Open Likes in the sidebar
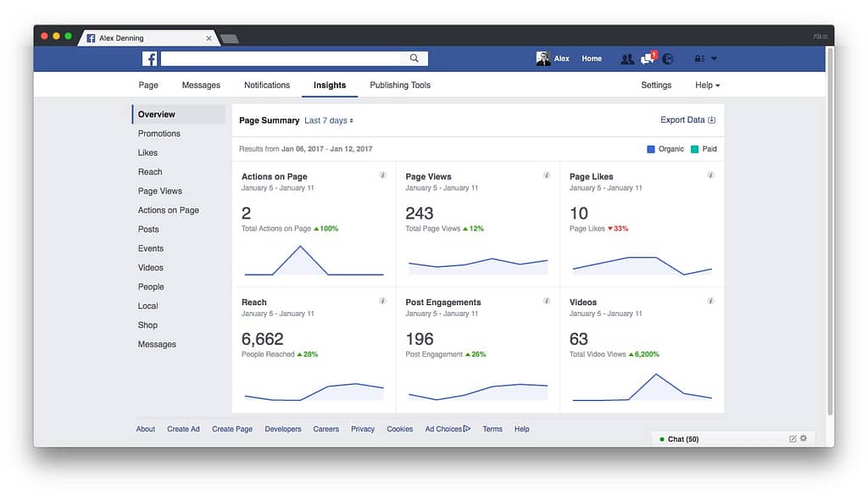This screenshot has width=868, height=495. click(x=147, y=153)
